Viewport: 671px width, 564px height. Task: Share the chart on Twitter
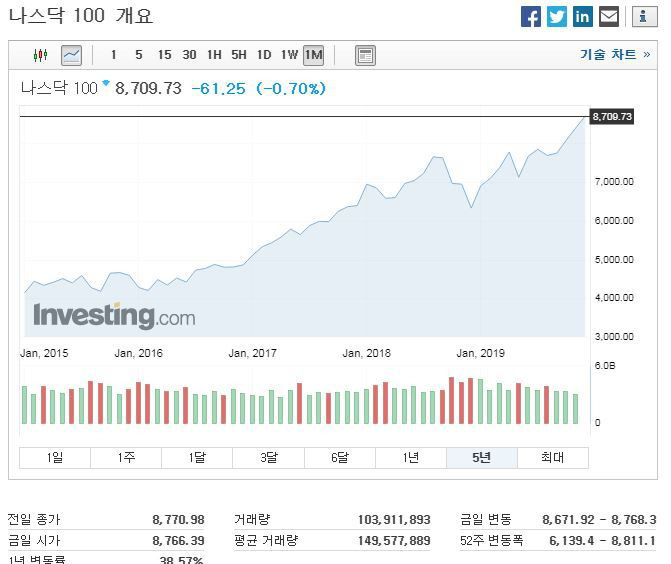[557, 17]
